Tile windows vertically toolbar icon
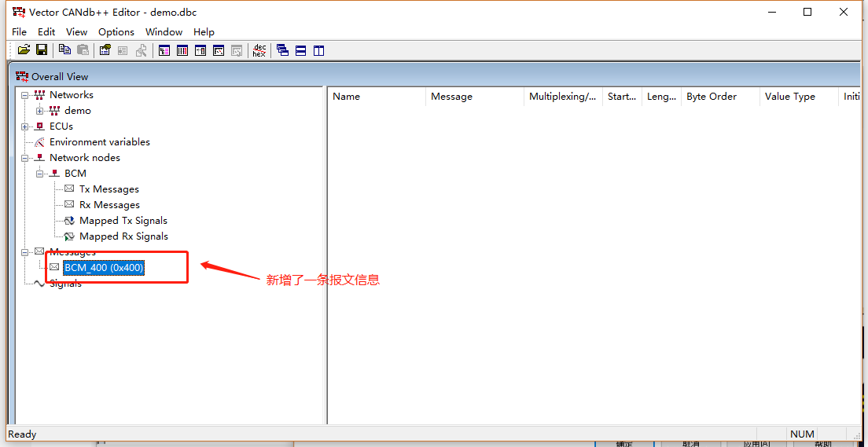The height and width of the screenshot is (447, 868). point(318,51)
